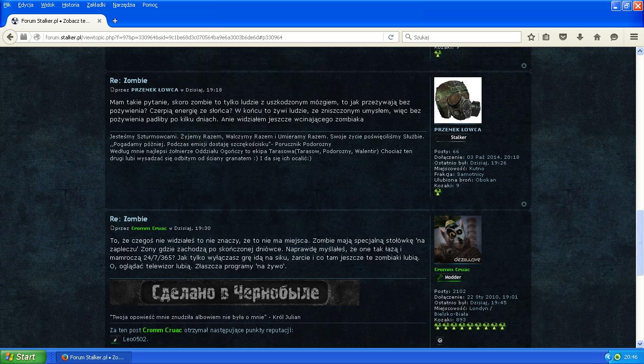Viewport: 644px width, 364px height.
Task: Click the scrollbar up arrow
Action: [640, 51]
